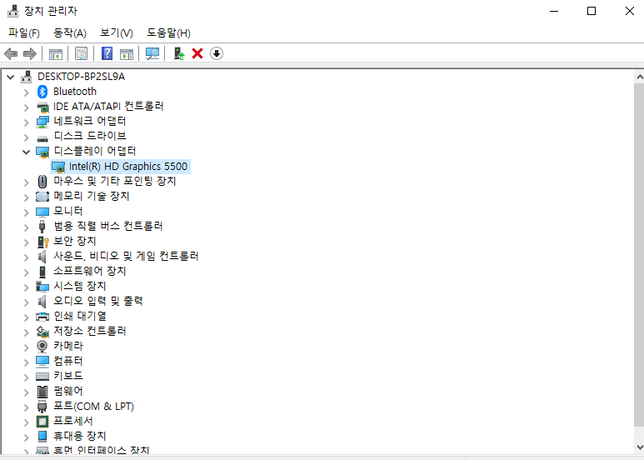Click the show/hide console tree icon
Screen dimensions: 644x460
(56, 53)
